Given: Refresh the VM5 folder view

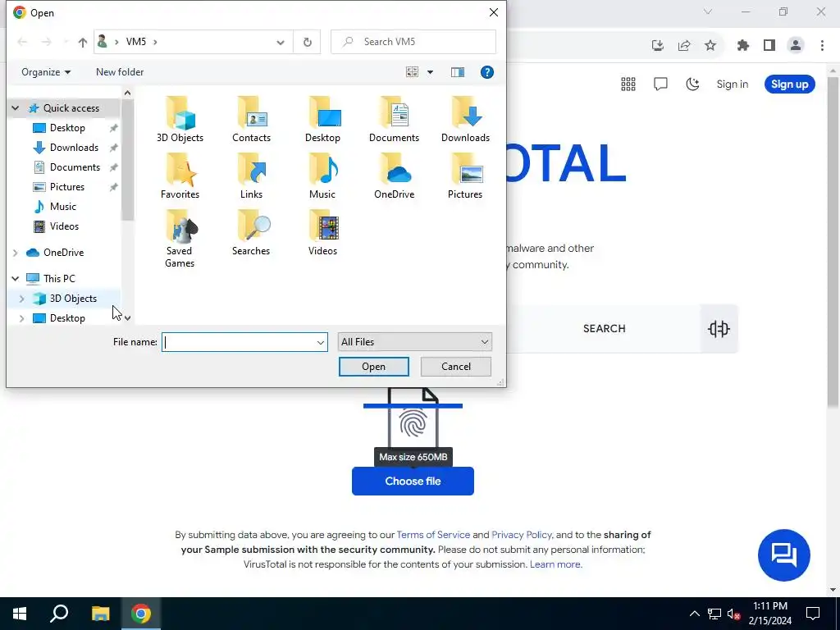Looking at the screenshot, I should (x=307, y=42).
